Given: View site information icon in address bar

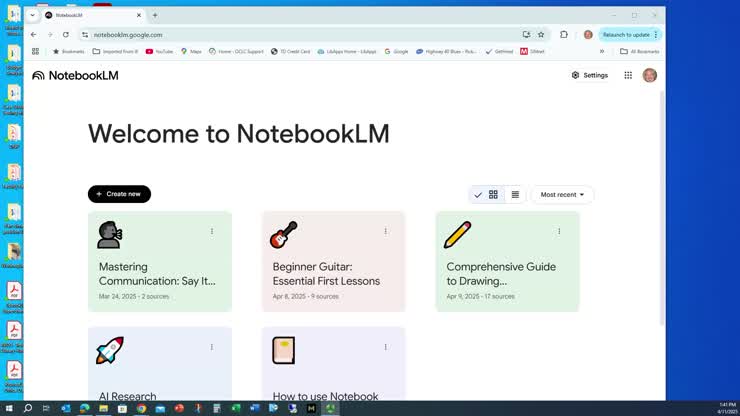Looking at the screenshot, I should coord(85,35).
